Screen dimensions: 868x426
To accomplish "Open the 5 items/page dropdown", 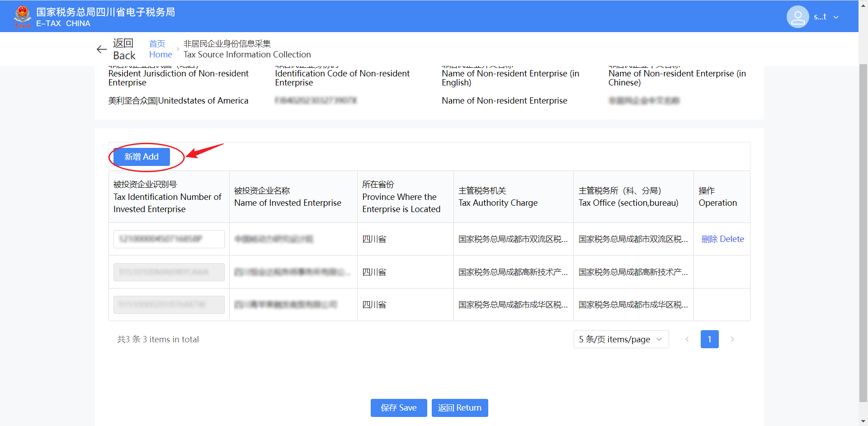I will click(621, 339).
